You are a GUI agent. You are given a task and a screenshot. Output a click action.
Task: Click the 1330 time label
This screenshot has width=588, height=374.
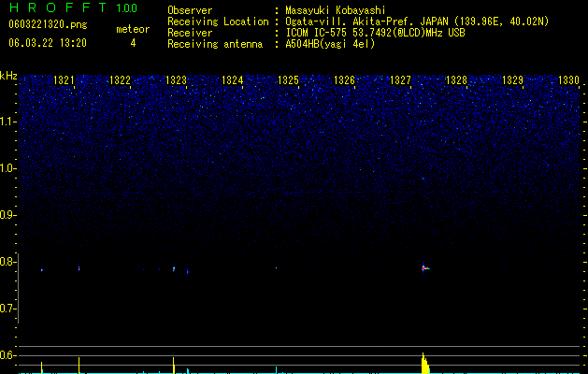click(568, 80)
